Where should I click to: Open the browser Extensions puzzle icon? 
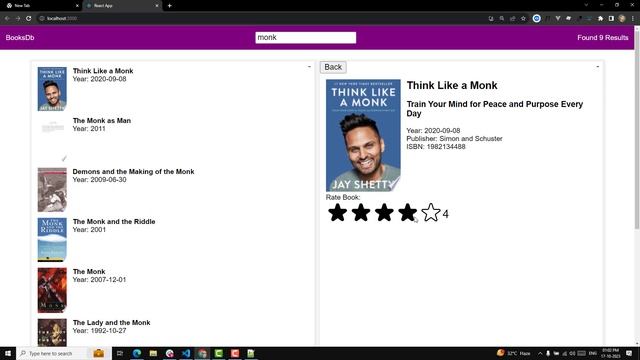point(600,18)
